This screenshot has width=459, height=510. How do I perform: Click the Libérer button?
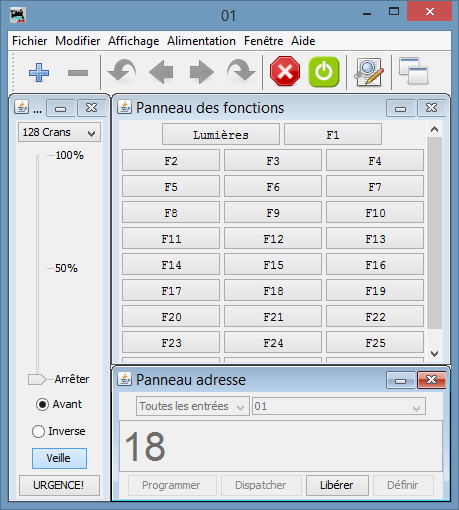click(x=337, y=485)
